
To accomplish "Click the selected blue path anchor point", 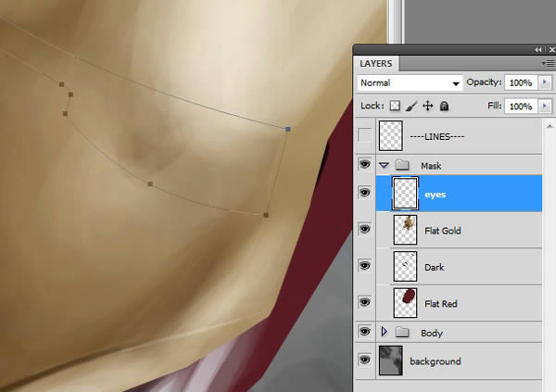I will (288, 129).
